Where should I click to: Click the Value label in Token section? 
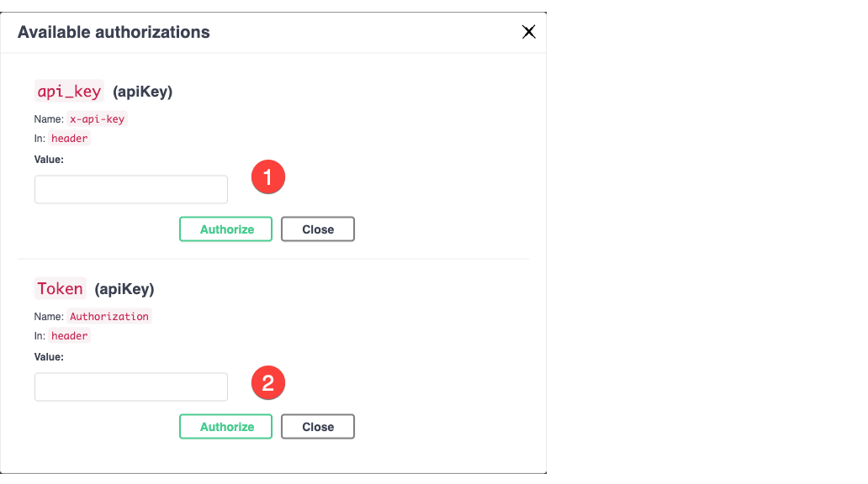(49, 357)
